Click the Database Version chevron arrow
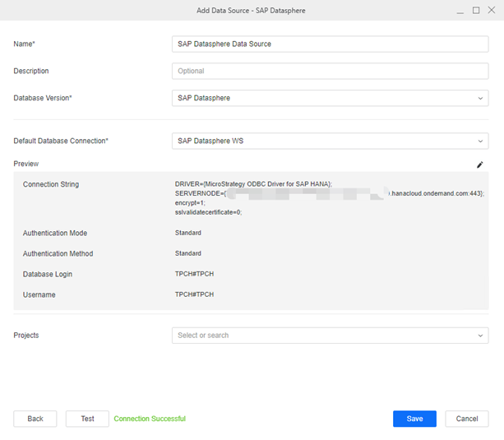 (x=480, y=99)
